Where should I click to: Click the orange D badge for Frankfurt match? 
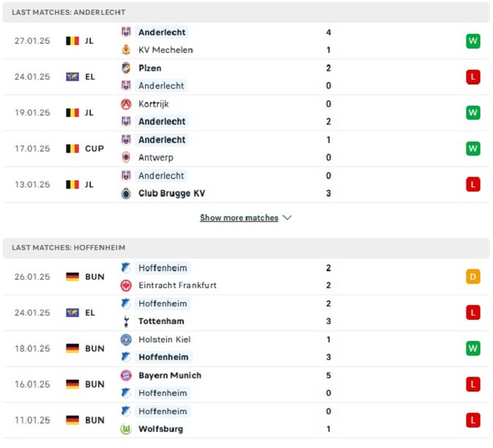[x=473, y=277]
